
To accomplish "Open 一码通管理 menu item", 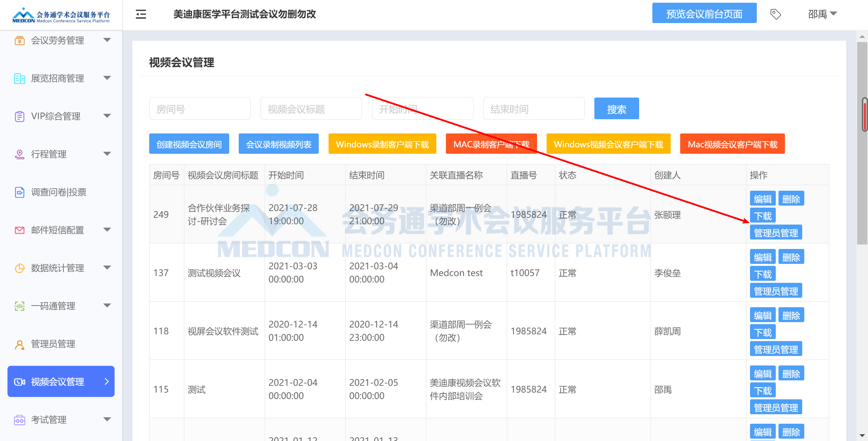I will pyautogui.click(x=61, y=306).
